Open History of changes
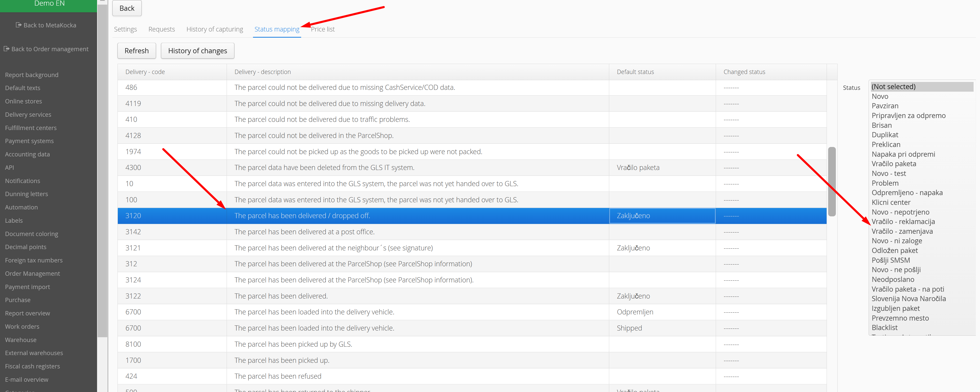Image resolution: width=980 pixels, height=392 pixels. click(x=197, y=51)
